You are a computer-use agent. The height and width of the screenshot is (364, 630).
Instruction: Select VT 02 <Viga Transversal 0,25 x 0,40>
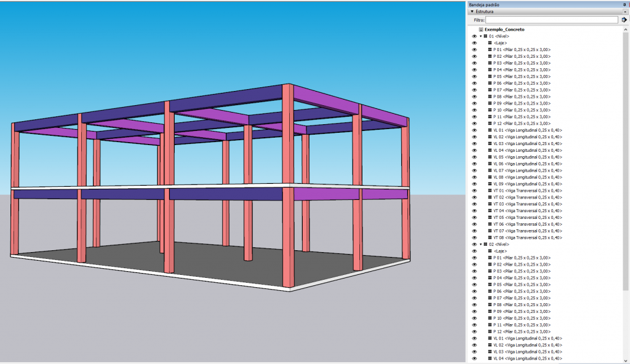[528, 197]
